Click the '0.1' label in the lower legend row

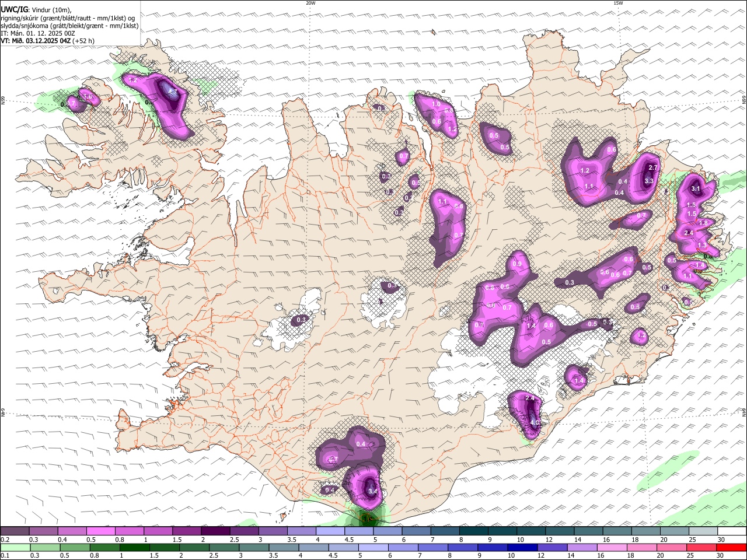tap(5, 556)
